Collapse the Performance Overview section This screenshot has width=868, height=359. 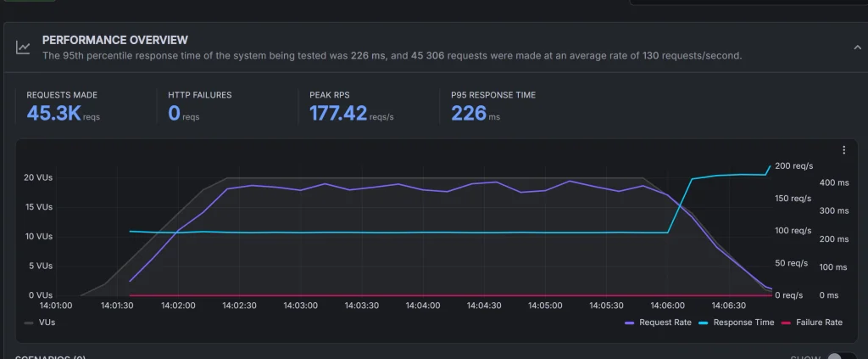[x=858, y=48]
